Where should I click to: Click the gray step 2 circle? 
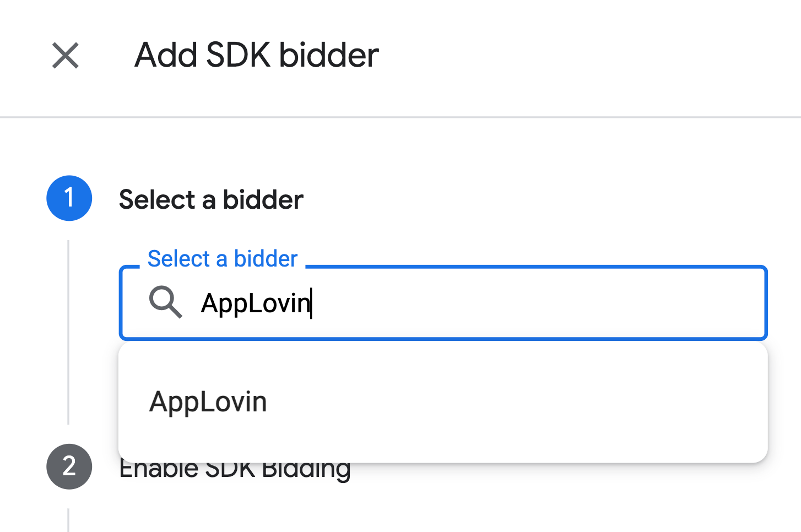pyautogui.click(x=69, y=466)
